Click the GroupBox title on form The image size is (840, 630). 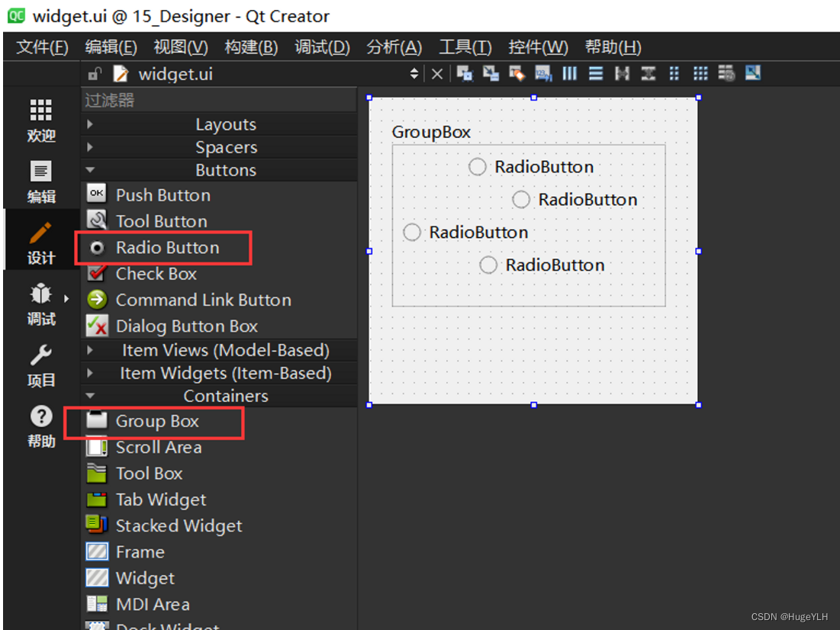click(431, 132)
